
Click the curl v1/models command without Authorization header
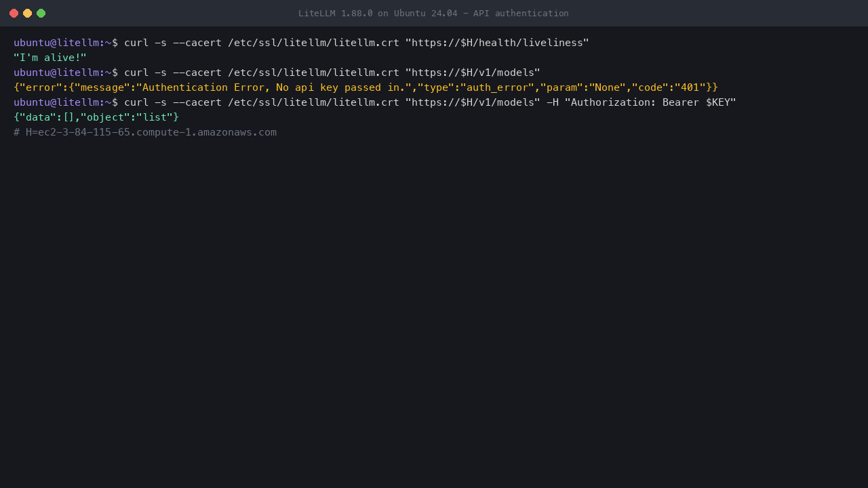pyautogui.click(x=277, y=73)
